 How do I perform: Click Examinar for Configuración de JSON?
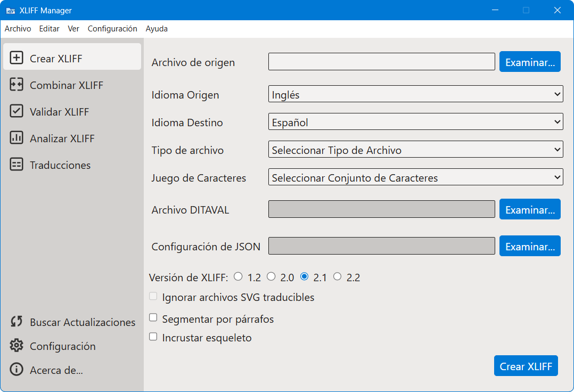point(530,246)
